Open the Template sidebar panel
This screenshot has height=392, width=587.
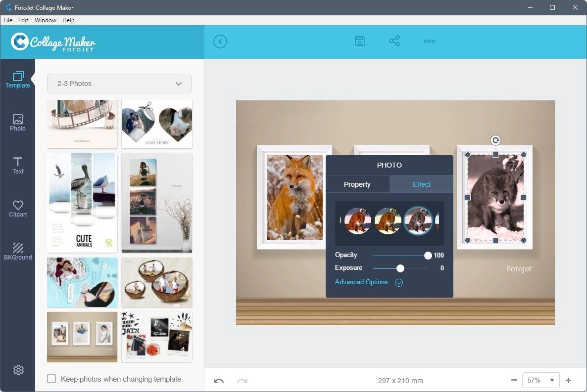[x=18, y=80]
